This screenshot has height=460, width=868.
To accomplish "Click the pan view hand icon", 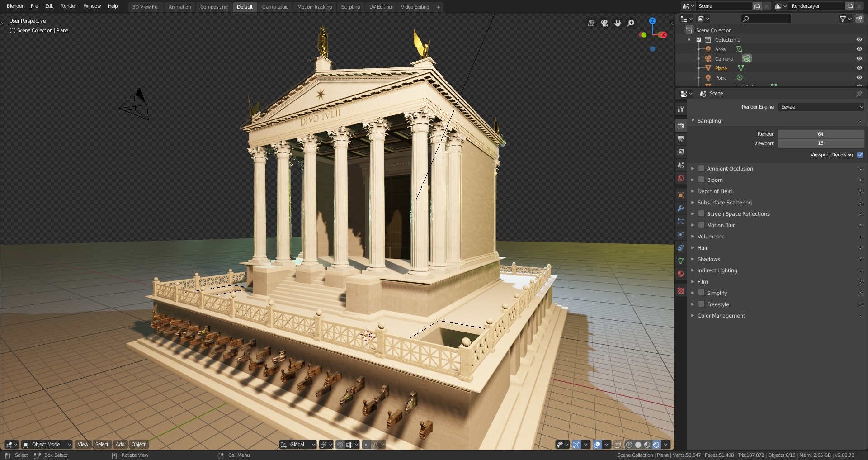I will (618, 23).
